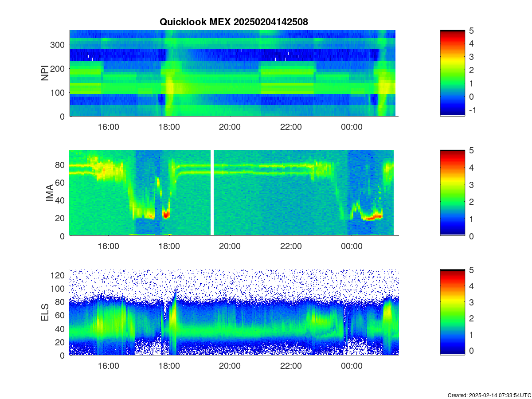The image size is (532, 399).
Task: Click the 18:00 tick under the NPI panel
Action: [x=169, y=127]
